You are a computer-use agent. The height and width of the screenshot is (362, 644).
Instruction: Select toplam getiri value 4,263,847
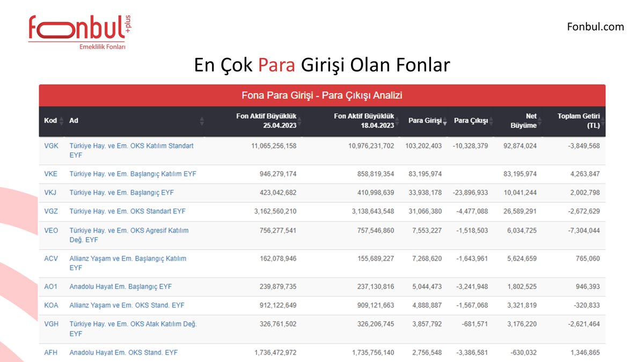[x=585, y=174]
